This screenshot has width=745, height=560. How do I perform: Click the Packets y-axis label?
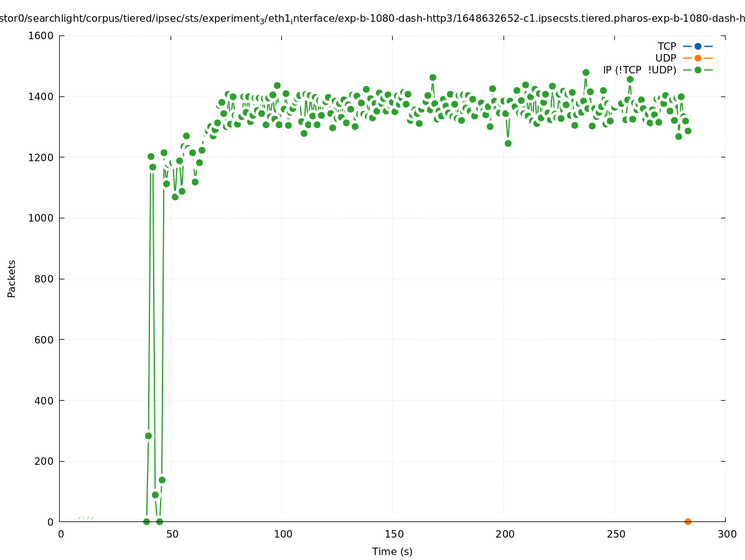pyautogui.click(x=12, y=278)
